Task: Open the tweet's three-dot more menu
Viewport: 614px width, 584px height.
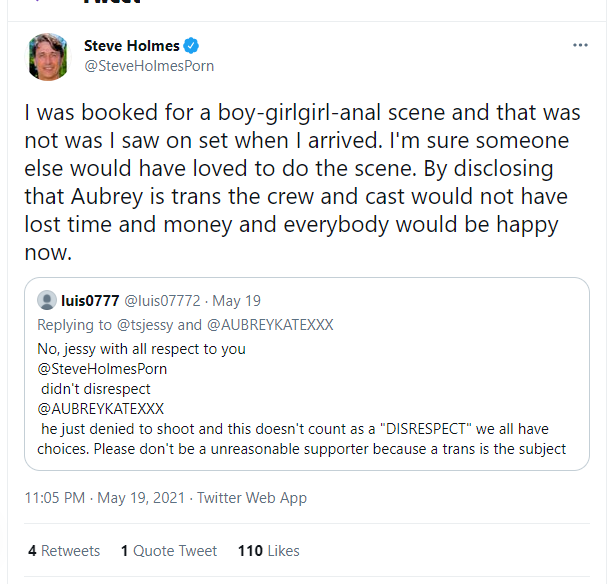Action: [580, 46]
